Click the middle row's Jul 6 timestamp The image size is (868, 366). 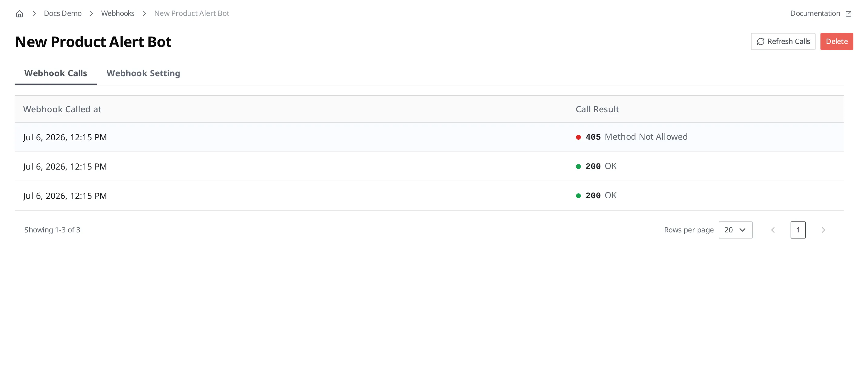[x=65, y=167]
